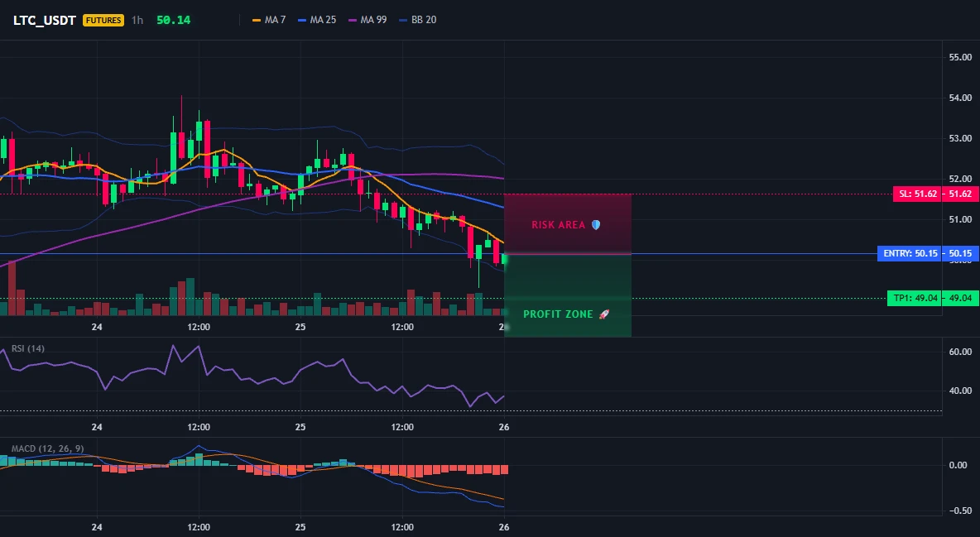Click the 60.00 RSI axis label

coord(960,352)
